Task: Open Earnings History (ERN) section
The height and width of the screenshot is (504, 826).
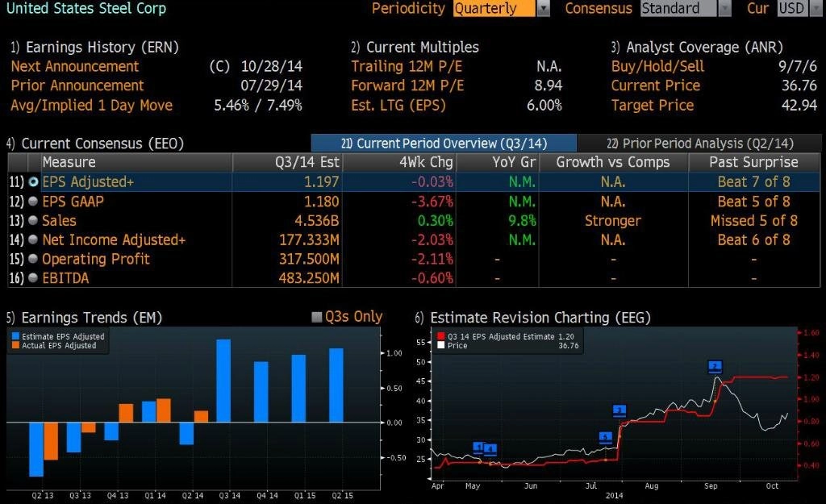Action: (x=95, y=48)
